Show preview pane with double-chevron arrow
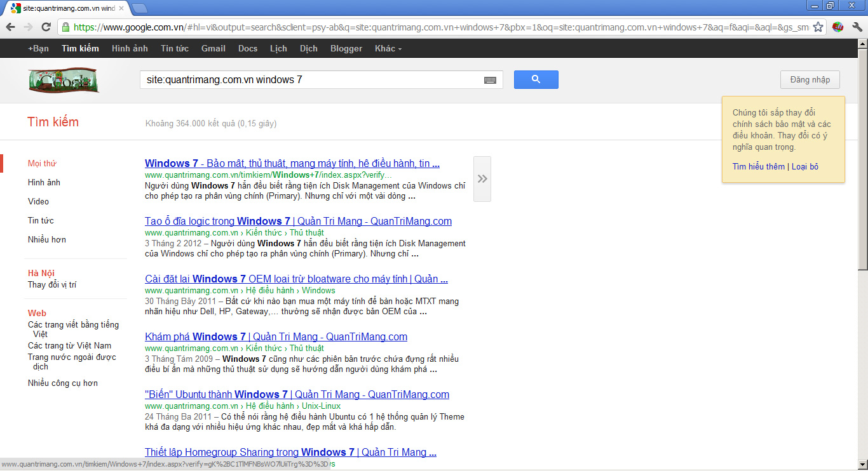 tap(482, 179)
